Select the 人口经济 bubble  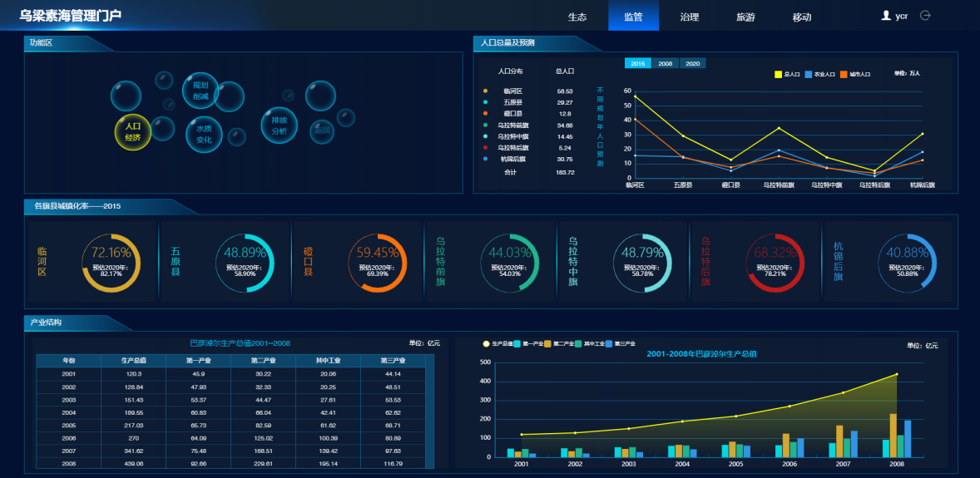(x=132, y=132)
